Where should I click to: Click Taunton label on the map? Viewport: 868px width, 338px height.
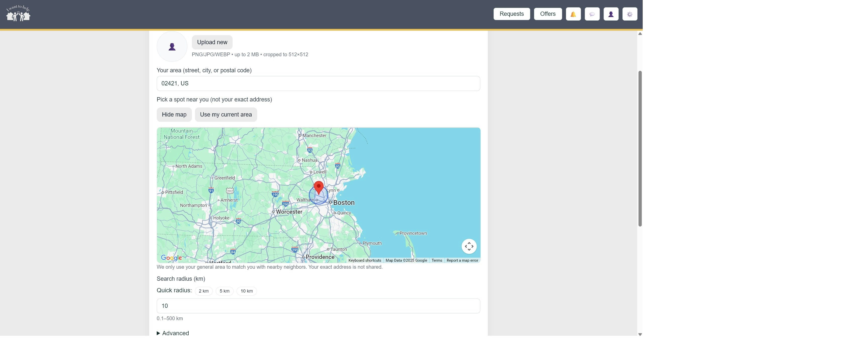pos(339,250)
